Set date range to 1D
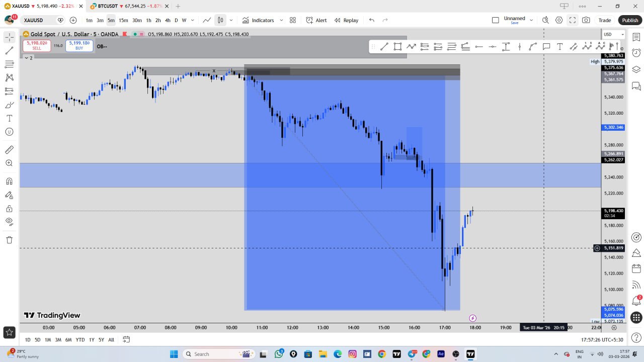The image size is (644, 362). (28, 339)
